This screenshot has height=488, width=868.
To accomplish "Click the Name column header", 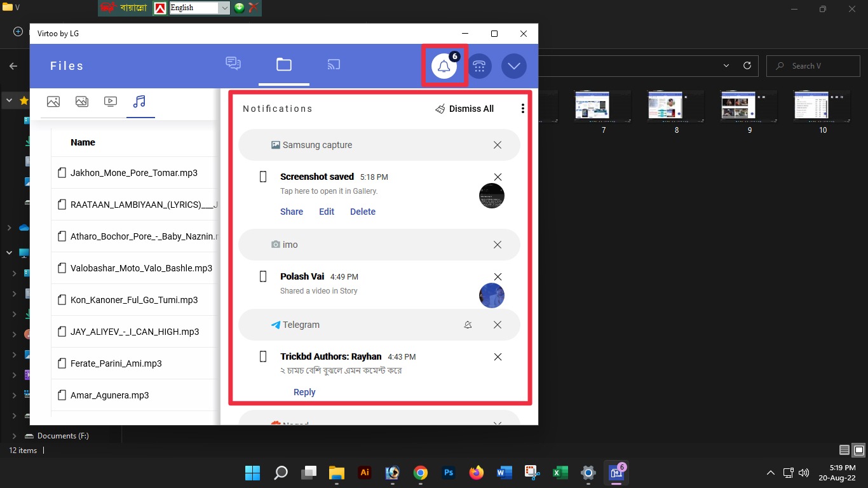I will 83,142.
